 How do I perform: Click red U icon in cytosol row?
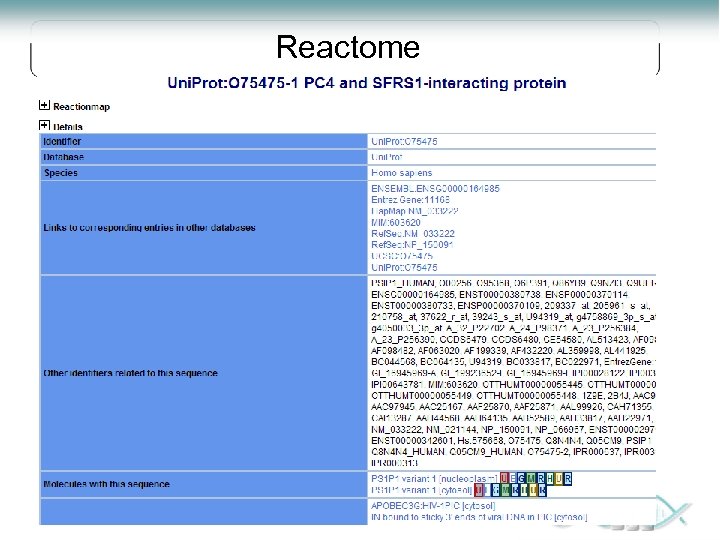(x=478, y=490)
